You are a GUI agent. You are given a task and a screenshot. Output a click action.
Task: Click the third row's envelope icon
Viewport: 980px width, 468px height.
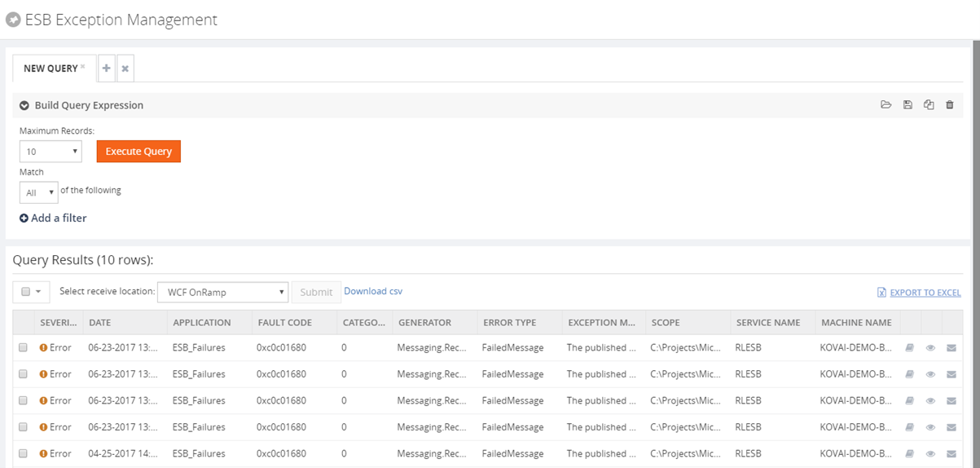pyautogui.click(x=951, y=400)
